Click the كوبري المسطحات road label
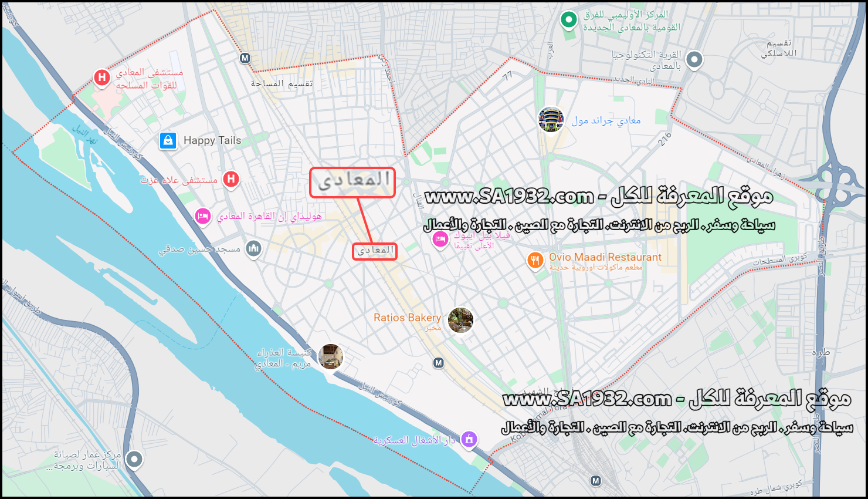Viewport: 868px width, 499px height. [780, 259]
